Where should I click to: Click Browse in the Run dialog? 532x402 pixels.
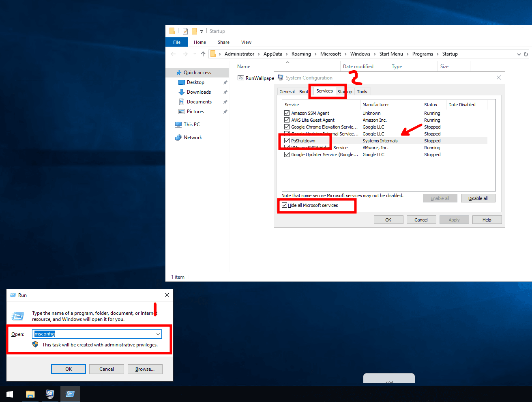click(x=145, y=369)
